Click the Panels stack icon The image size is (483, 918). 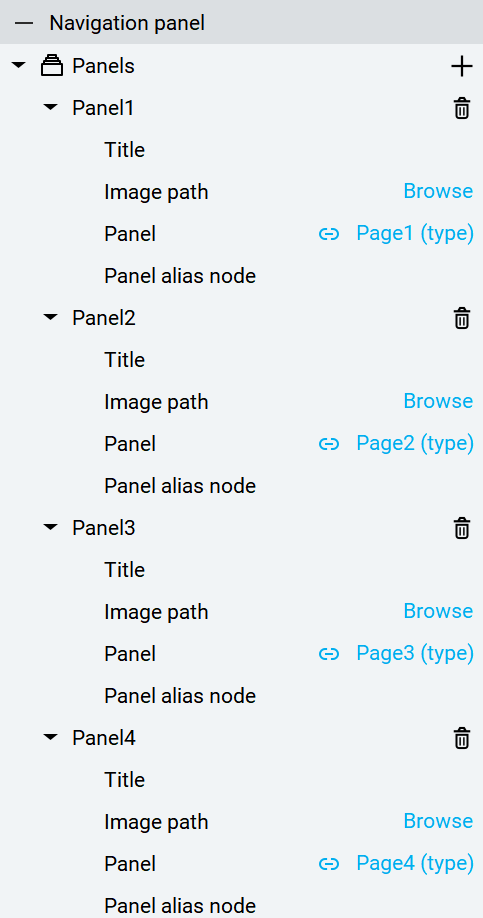52,66
